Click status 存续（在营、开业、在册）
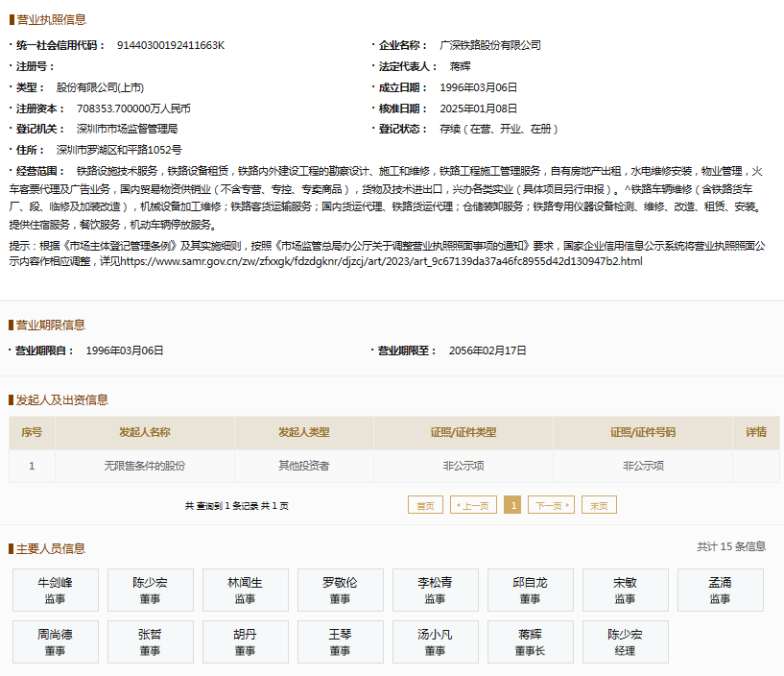The height and width of the screenshot is (676, 784). coord(499,129)
